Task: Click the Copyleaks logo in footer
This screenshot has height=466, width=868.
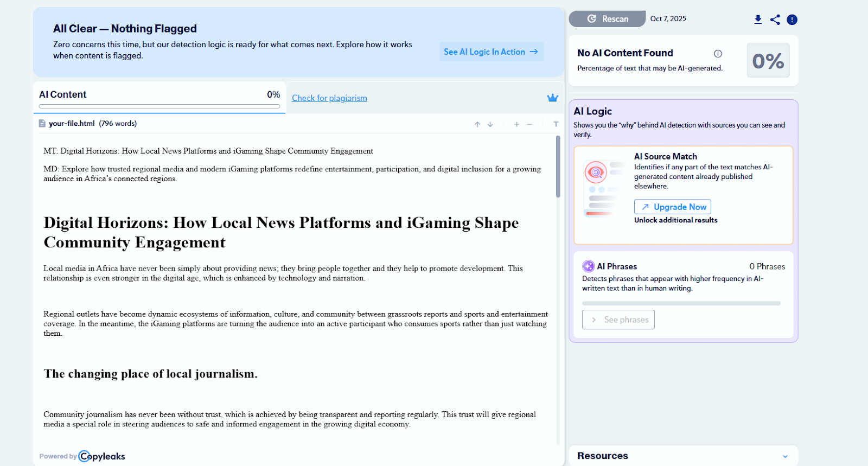Action: point(102,456)
